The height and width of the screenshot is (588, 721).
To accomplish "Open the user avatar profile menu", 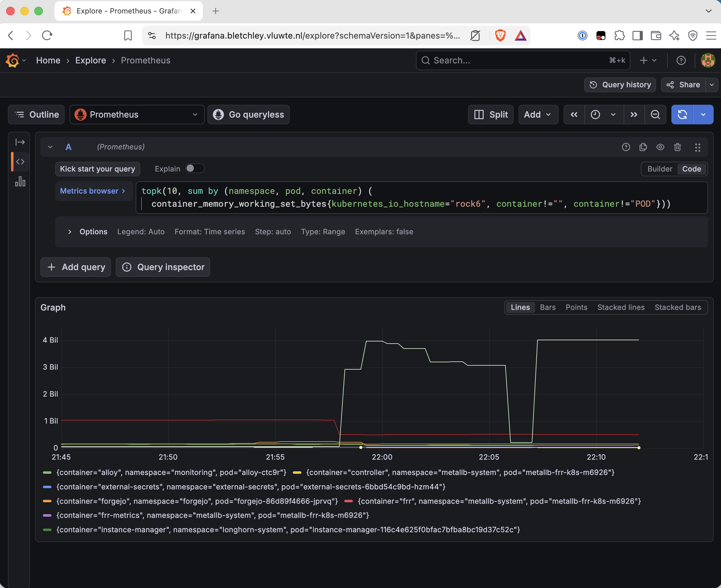I will pyautogui.click(x=708, y=60).
